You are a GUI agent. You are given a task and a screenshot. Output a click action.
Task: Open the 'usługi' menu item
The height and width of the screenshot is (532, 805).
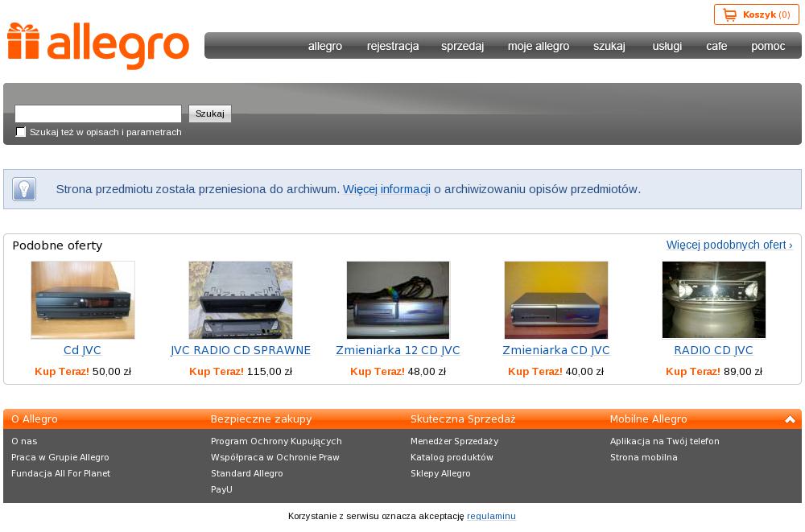click(x=667, y=46)
